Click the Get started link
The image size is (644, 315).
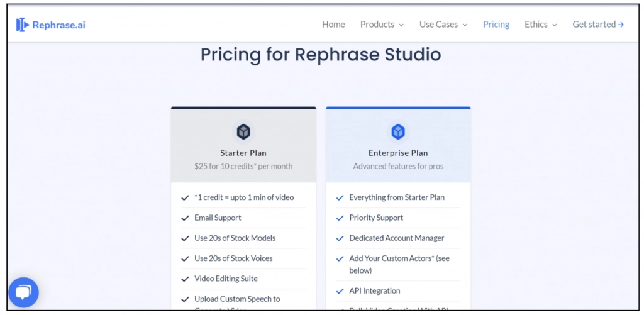coord(594,25)
